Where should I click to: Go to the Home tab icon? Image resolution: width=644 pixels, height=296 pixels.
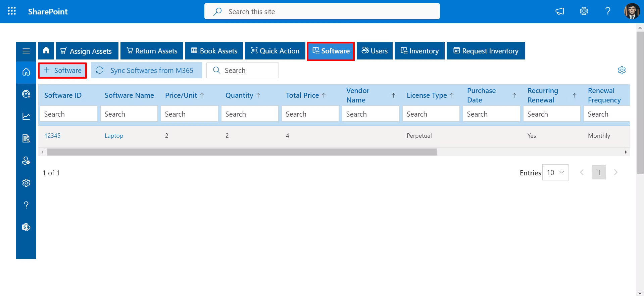click(x=46, y=51)
